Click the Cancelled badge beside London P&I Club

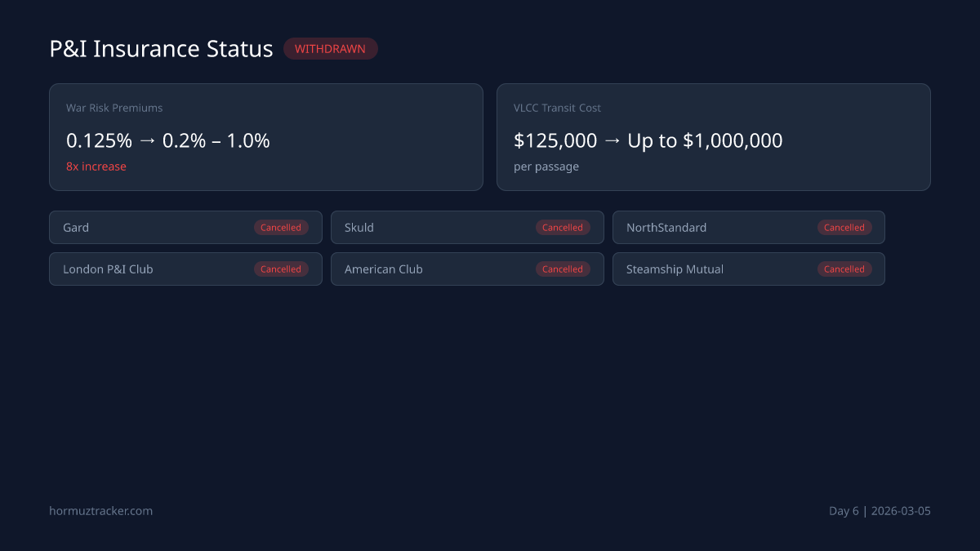[x=281, y=269]
